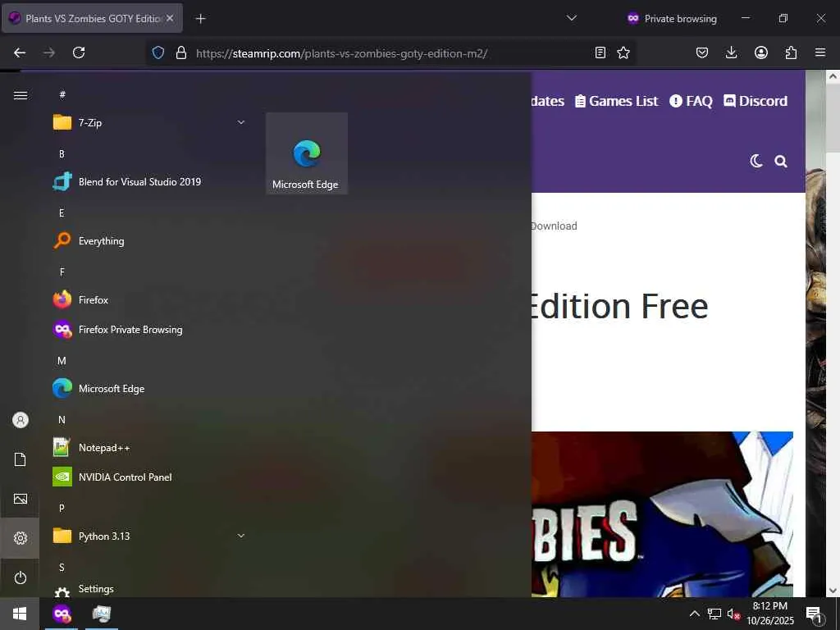Click the Power icon in Start sidebar
The image size is (840, 630).
[x=21, y=577]
